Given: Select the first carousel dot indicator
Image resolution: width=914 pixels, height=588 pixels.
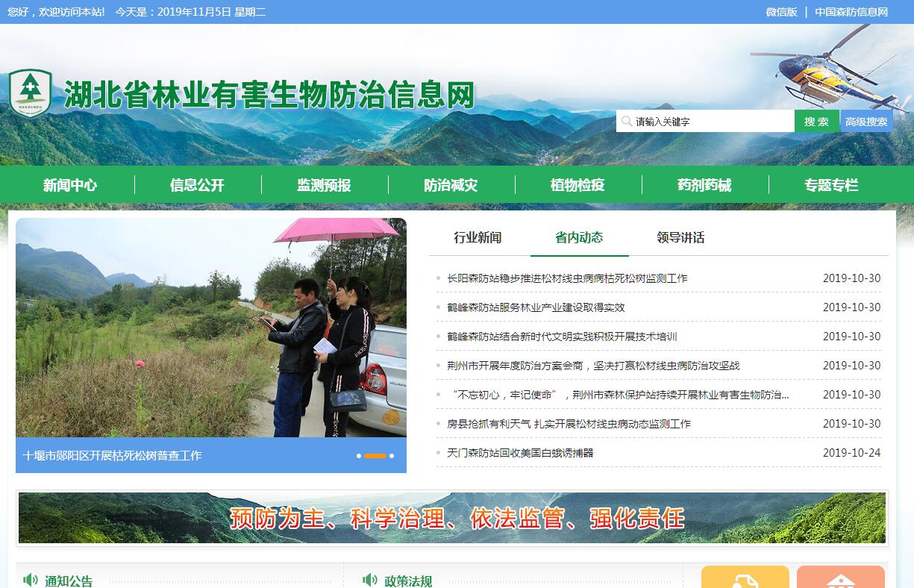Looking at the screenshot, I should click(359, 455).
